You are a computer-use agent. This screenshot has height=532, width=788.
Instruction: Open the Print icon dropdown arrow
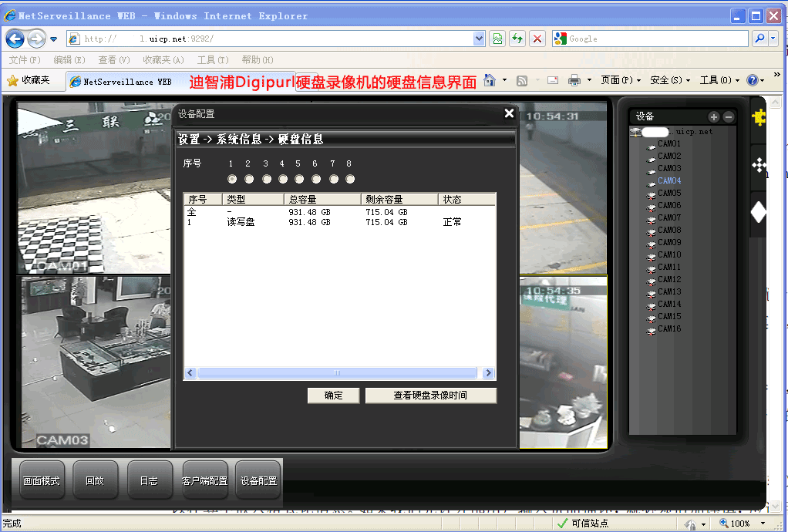coord(589,80)
